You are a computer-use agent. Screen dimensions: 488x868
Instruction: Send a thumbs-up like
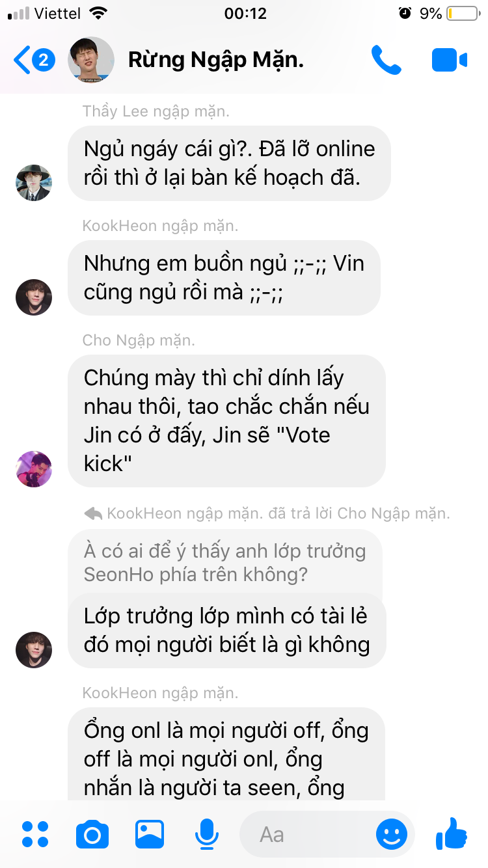451,834
